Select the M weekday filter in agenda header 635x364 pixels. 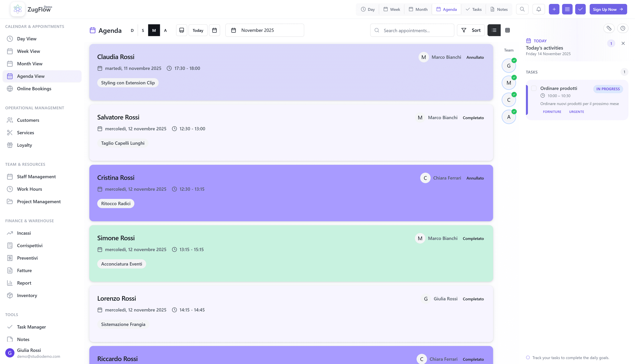click(x=154, y=30)
